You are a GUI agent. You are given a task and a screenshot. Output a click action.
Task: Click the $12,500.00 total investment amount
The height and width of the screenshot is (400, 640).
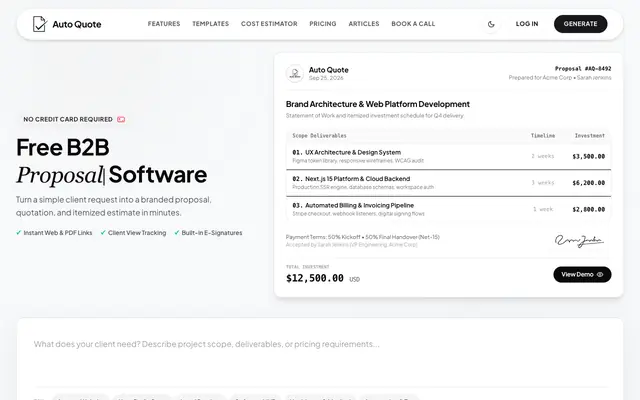[315, 278]
